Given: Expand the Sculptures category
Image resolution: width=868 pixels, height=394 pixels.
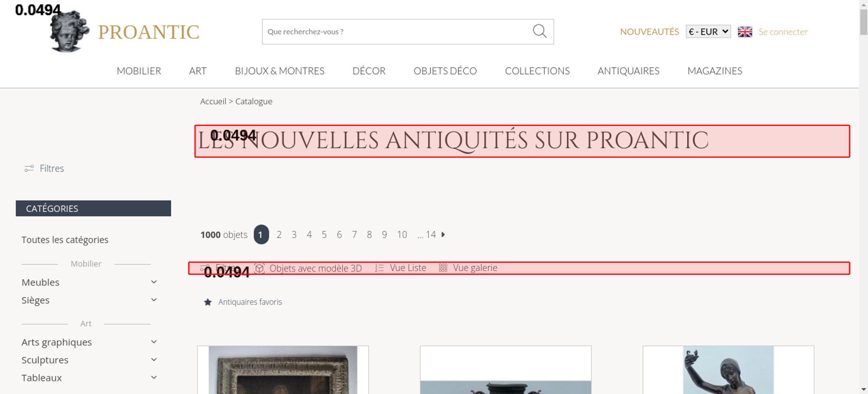Looking at the screenshot, I should [154, 360].
